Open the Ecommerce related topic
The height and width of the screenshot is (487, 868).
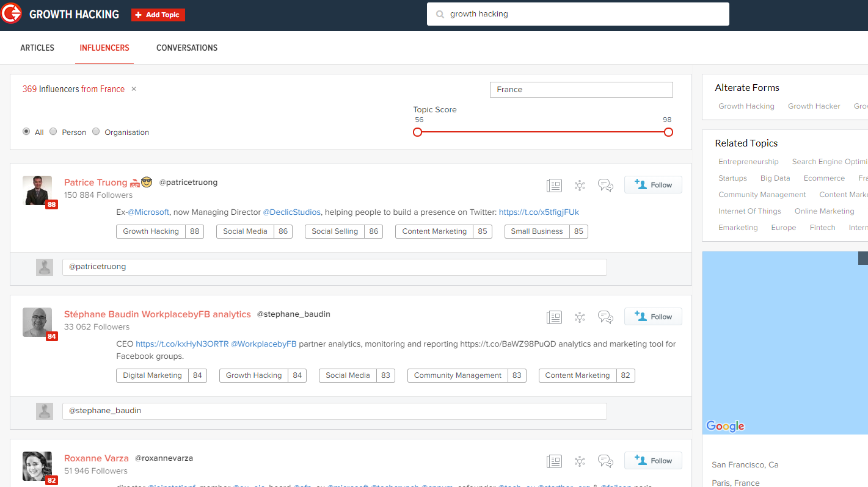(824, 178)
